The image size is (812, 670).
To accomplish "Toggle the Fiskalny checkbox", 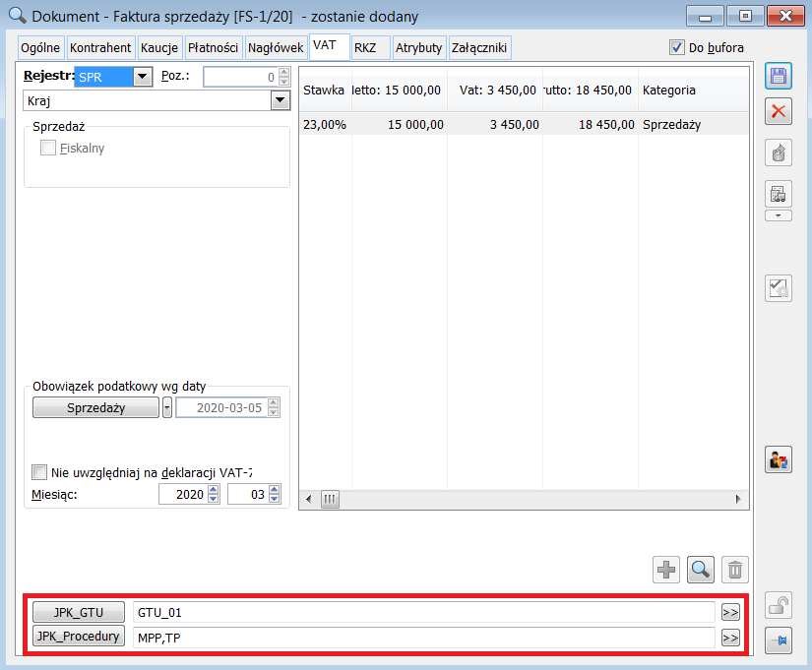I will click(48, 148).
